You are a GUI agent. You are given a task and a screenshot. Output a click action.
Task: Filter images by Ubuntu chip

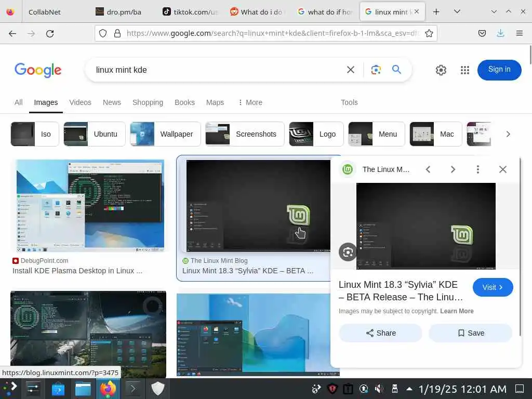coord(95,134)
